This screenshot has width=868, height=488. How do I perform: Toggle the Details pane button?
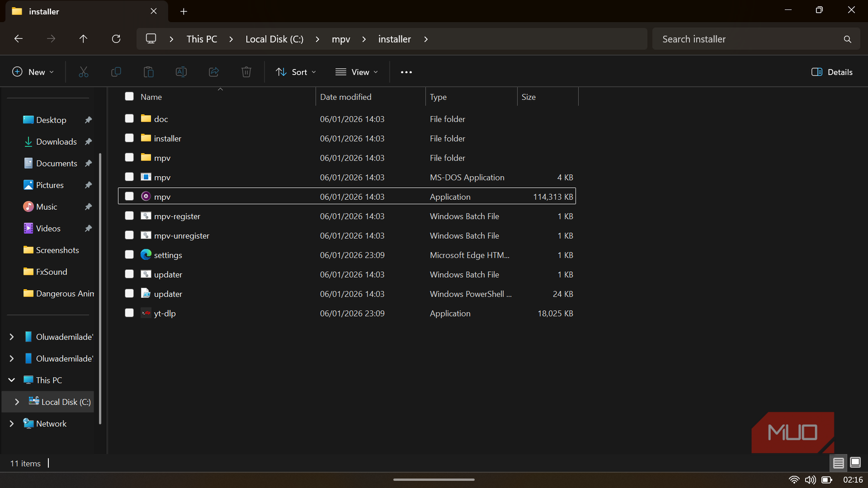(x=831, y=72)
